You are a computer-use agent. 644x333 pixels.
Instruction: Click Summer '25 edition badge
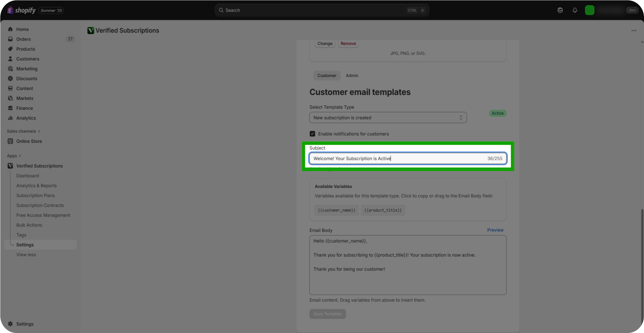51,10
